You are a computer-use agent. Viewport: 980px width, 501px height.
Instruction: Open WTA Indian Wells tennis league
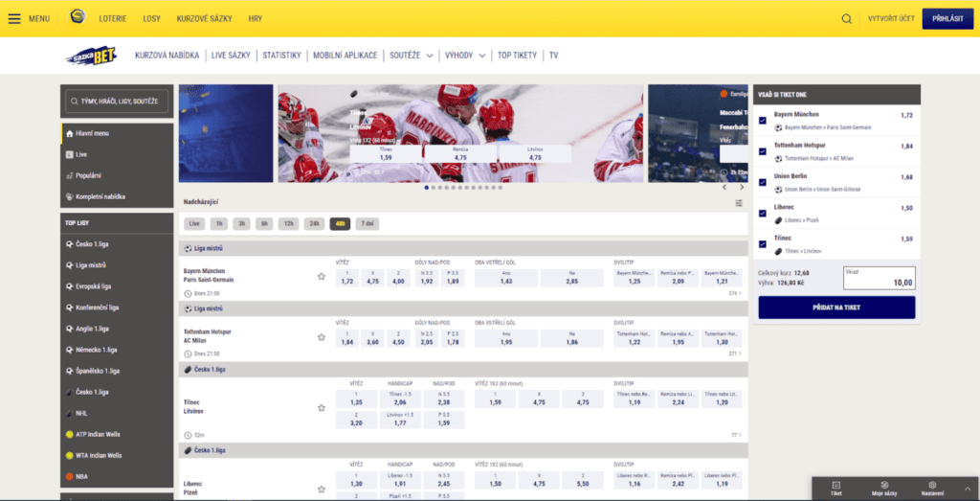[x=117, y=455]
